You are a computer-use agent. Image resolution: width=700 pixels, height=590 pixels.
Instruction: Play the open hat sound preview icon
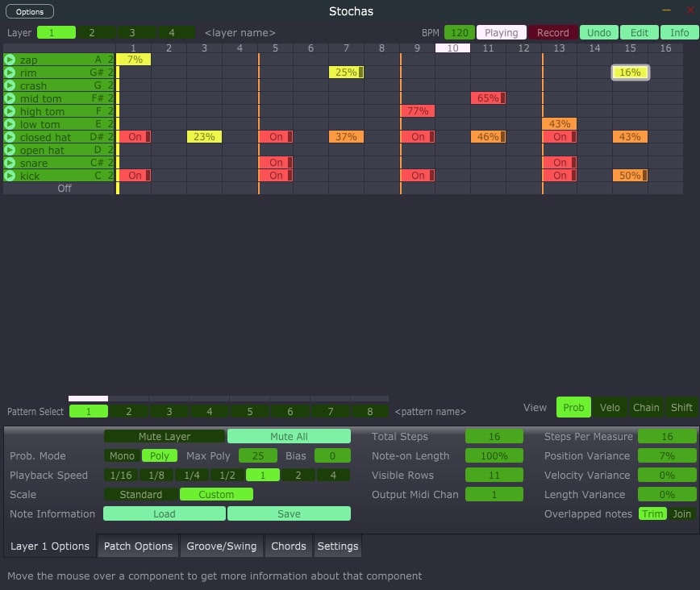(8, 149)
